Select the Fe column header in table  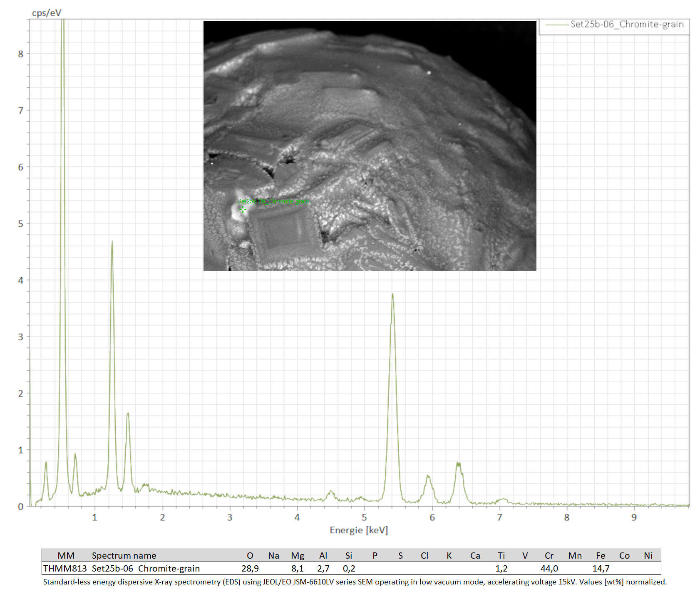click(x=600, y=556)
